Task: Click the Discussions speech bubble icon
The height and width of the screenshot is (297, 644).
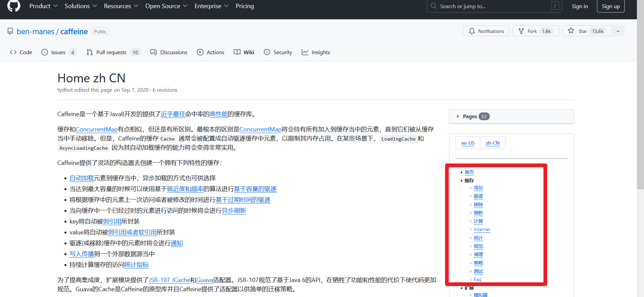Action: [x=154, y=52]
